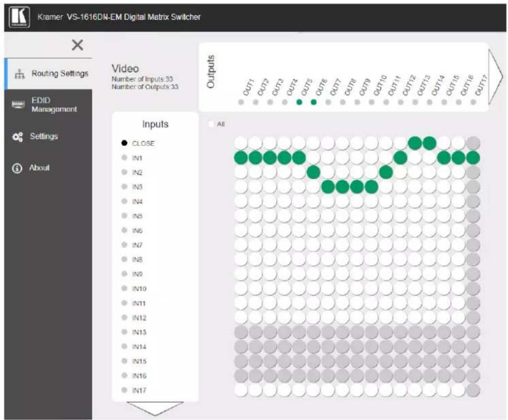Click the OUT1 output indicator dot
The width and height of the screenshot is (508, 420).
pos(241,102)
